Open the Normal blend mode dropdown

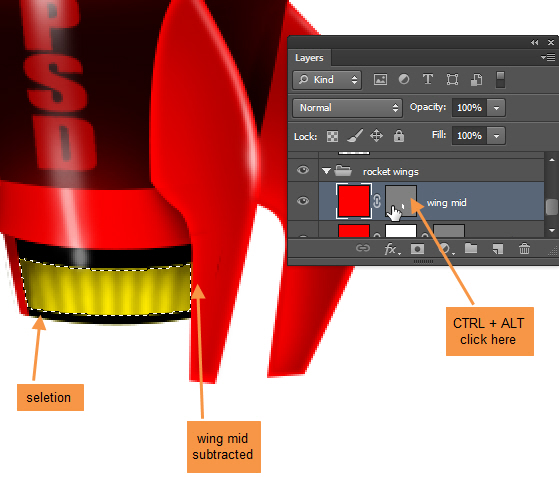pyautogui.click(x=347, y=108)
